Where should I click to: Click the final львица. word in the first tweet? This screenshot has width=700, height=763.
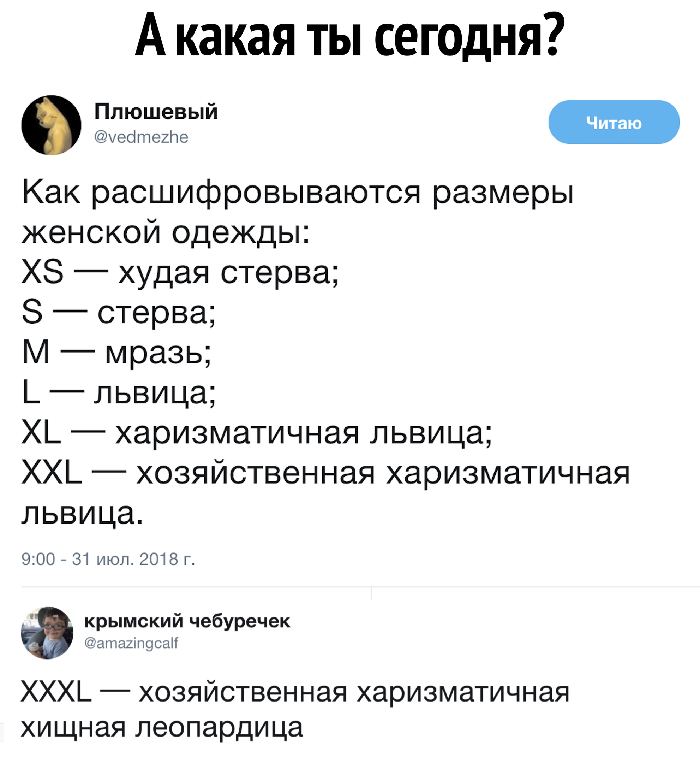[83, 514]
